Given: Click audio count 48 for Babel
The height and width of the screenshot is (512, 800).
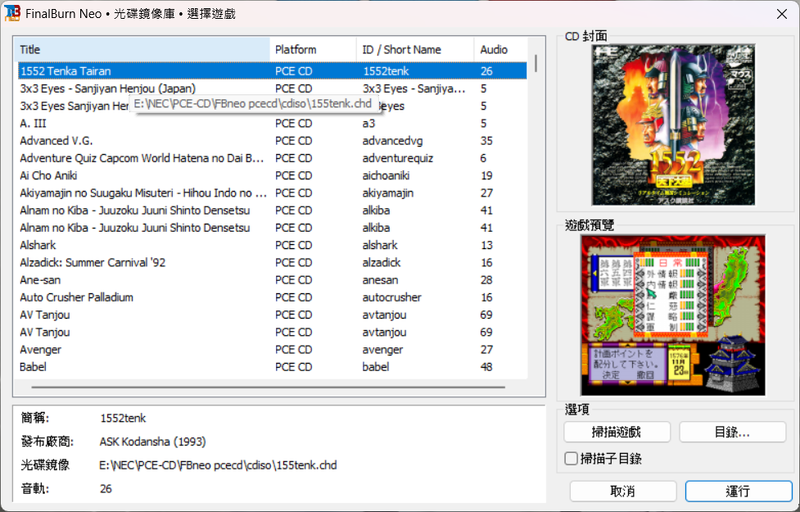Looking at the screenshot, I should pyautogui.click(x=486, y=367).
